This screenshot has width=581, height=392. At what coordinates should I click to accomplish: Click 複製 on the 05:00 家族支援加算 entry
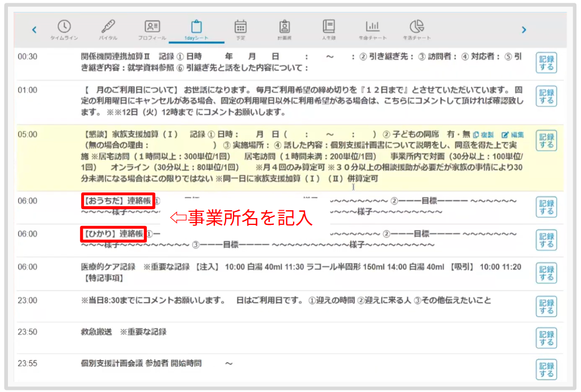click(x=484, y=135)
